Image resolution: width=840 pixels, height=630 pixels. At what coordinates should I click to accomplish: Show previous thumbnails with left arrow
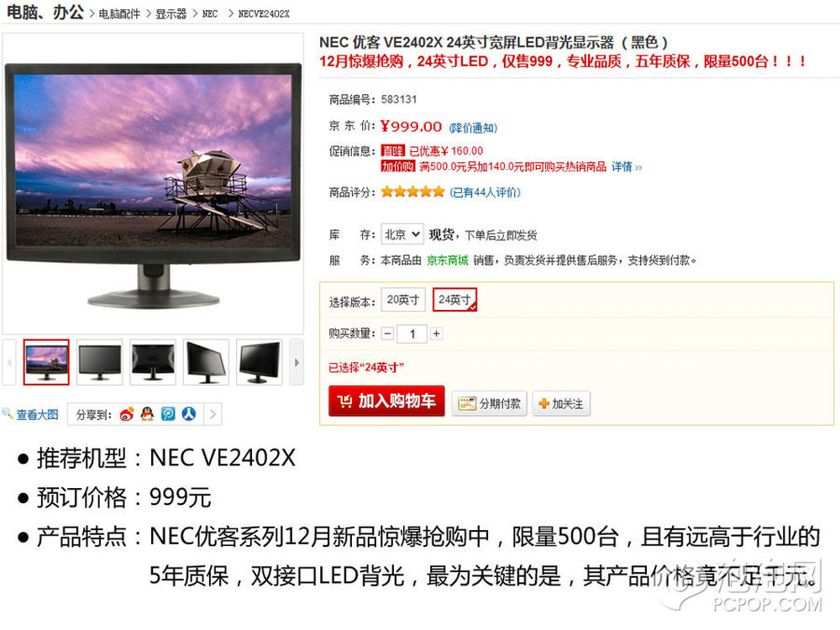pyautogui.click(x=9, y=362)
